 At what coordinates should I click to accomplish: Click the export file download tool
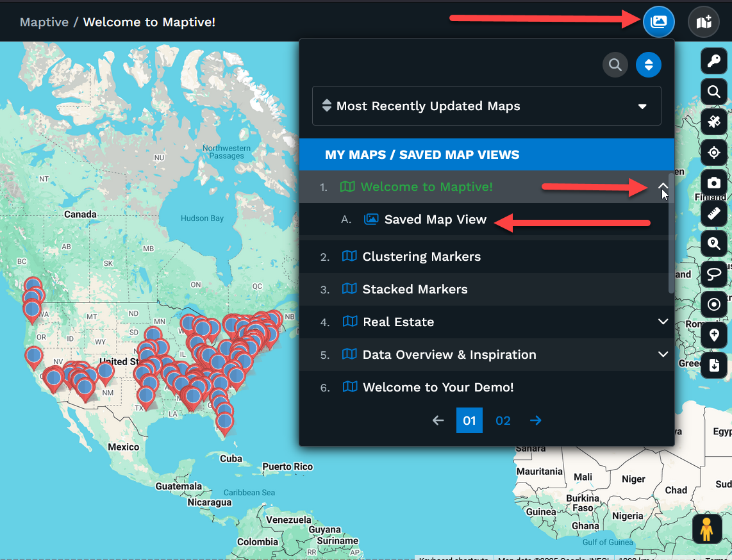713,365
